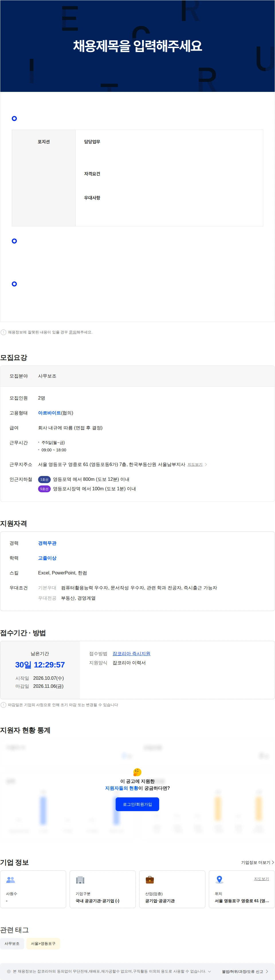Click the 로그인/회원가입 button
Image resolution: width=275 pixels, height=980 pixels.
pos(137,804)
